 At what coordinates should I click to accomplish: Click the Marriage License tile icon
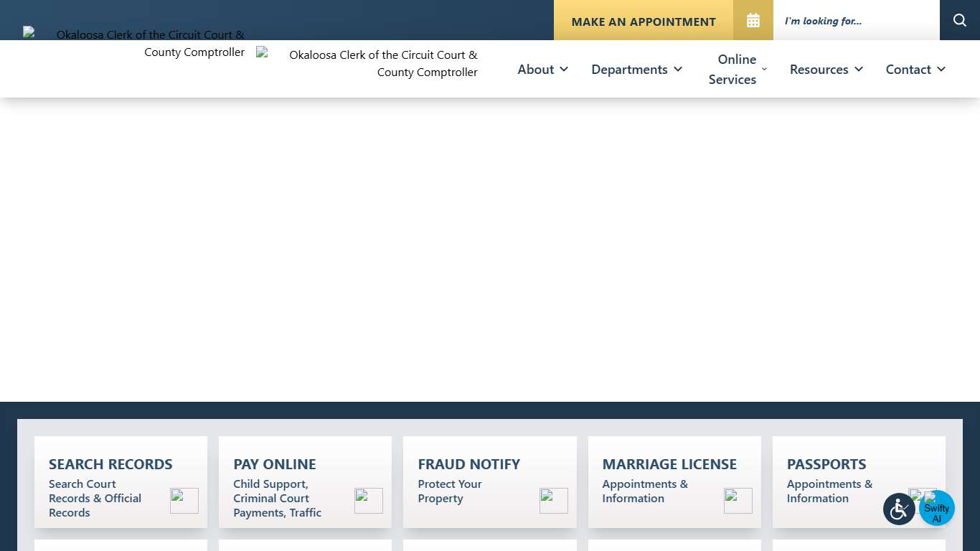pyautogui.click(x=738, y=501)
